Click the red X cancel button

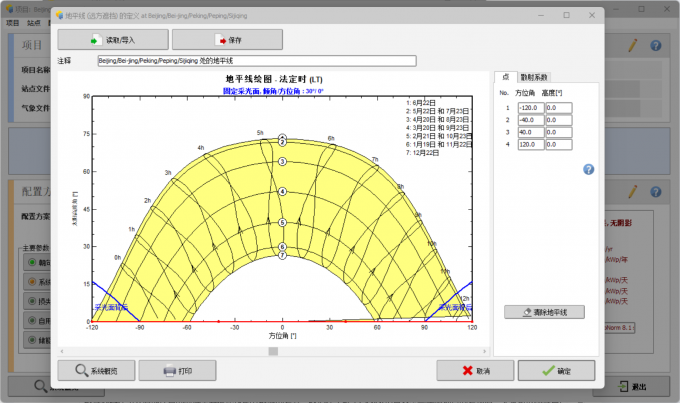click(475, 370)
